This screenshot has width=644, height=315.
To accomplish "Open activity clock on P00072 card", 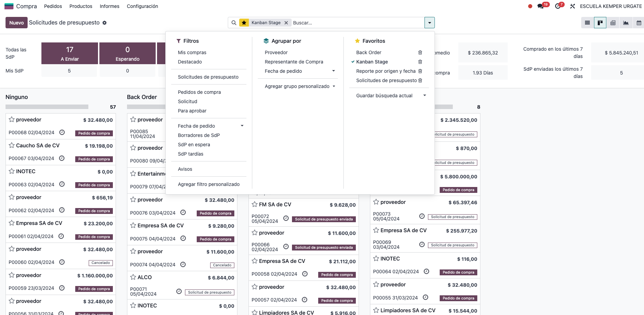I will (x=286, y=218).
